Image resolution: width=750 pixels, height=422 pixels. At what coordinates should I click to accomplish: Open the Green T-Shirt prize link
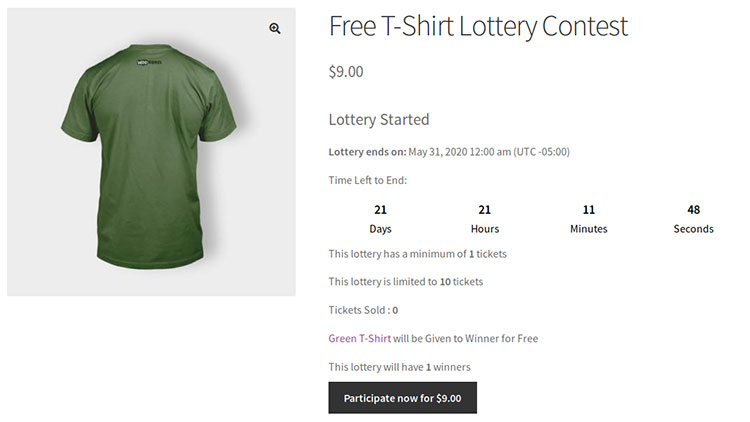click(x=360, y=338)
